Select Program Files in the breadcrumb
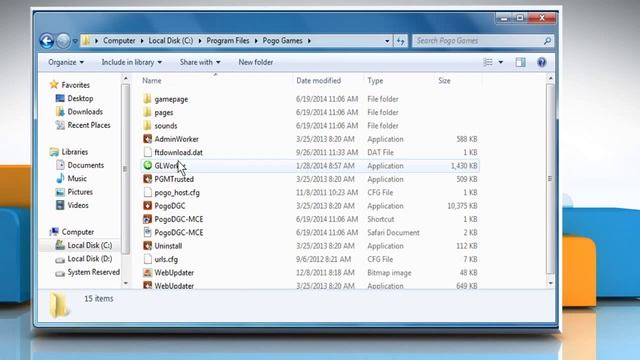Screen dimensions: 640x360 [x=228, y=41]
